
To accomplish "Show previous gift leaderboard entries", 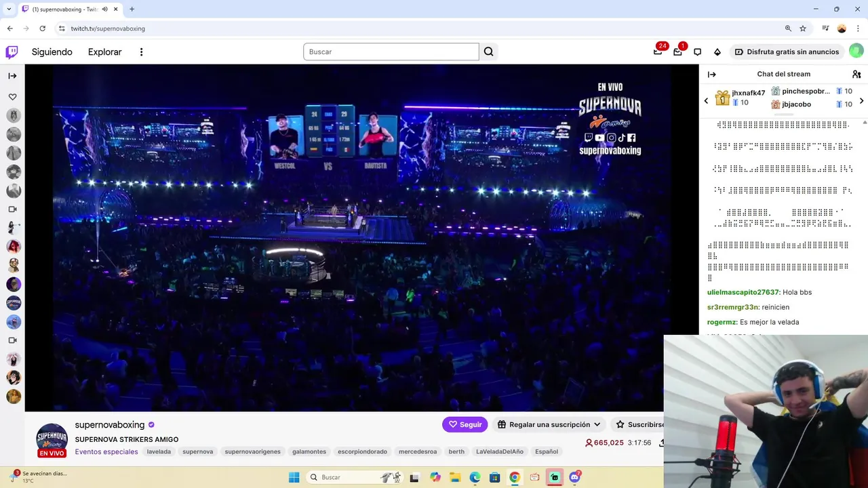I will coord(706,101).
